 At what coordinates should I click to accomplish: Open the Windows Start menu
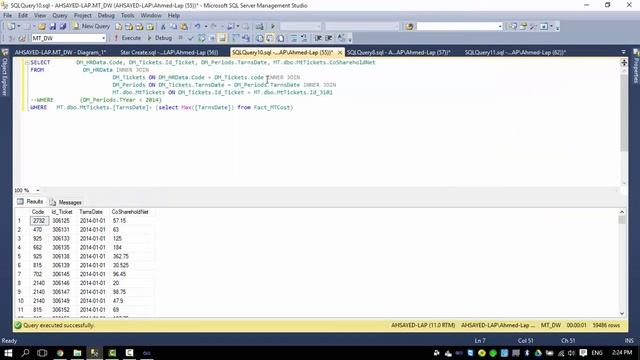pos(8,353)
